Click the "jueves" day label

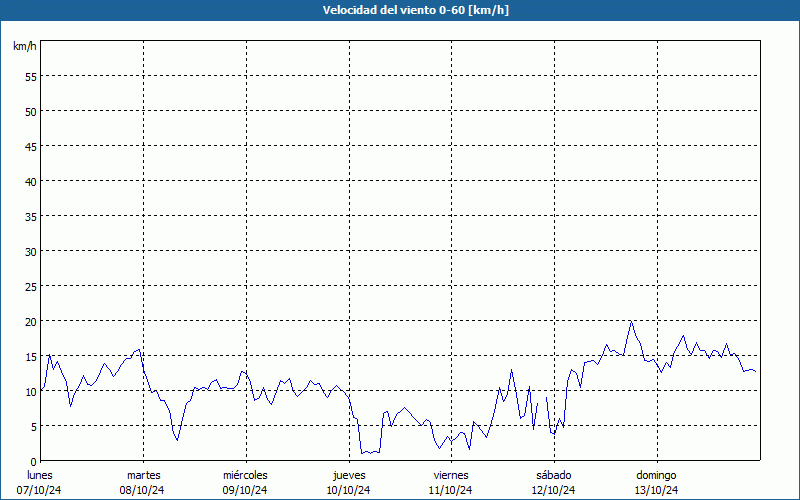(349, 475)
